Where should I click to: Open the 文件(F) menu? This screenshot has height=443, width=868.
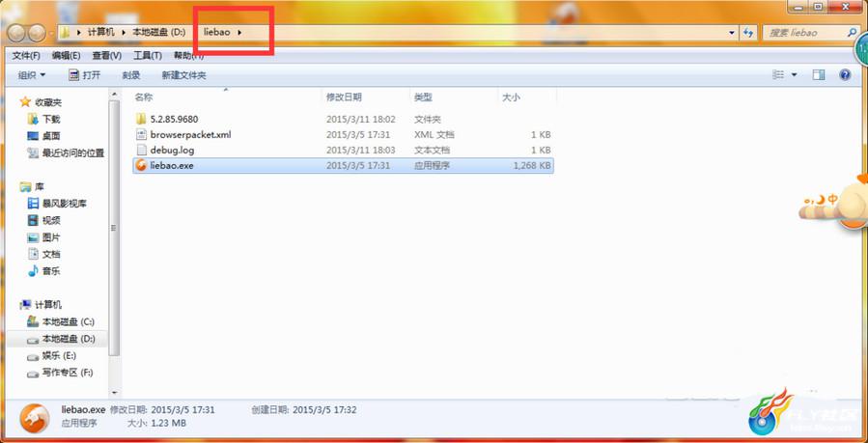(27, 55)
